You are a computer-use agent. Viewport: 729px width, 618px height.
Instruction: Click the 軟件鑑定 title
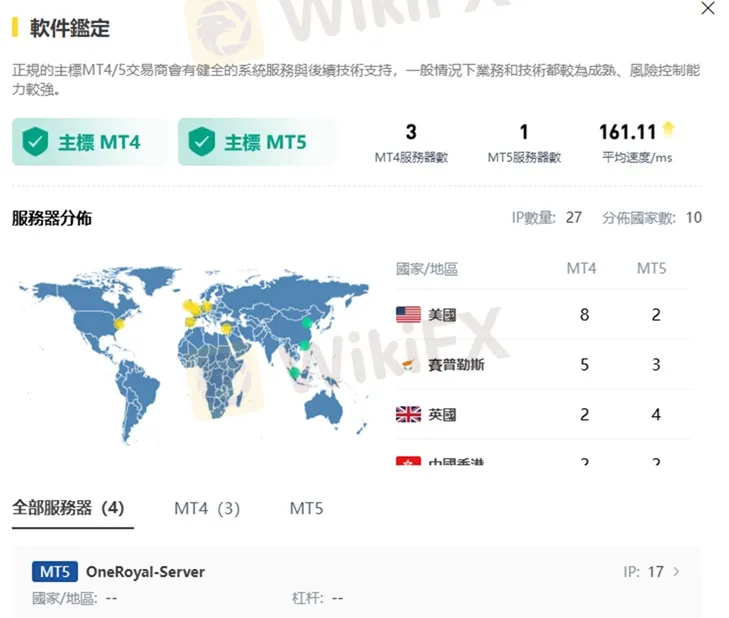[x=70, y=28]
